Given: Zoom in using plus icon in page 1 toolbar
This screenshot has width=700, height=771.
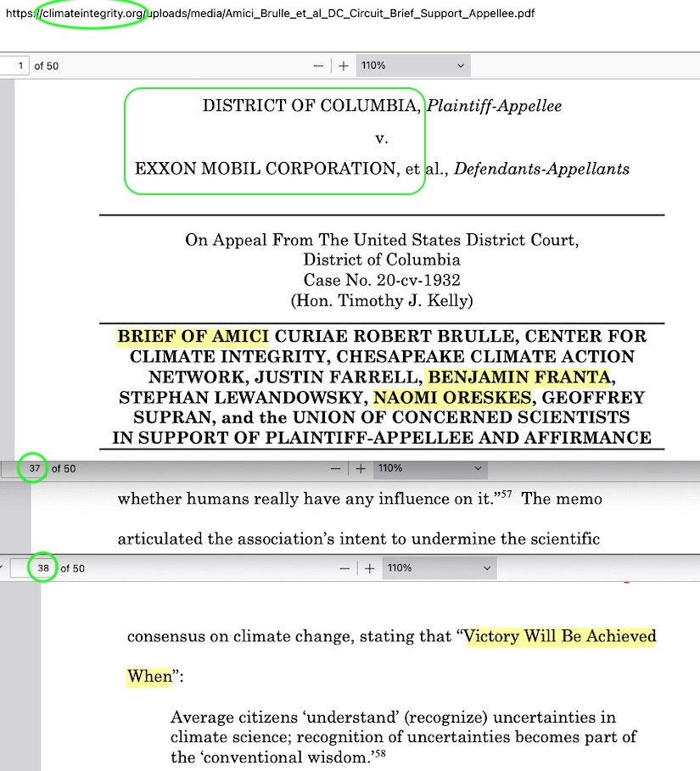Looking at the screenshot, I should (x=344, y=66).
